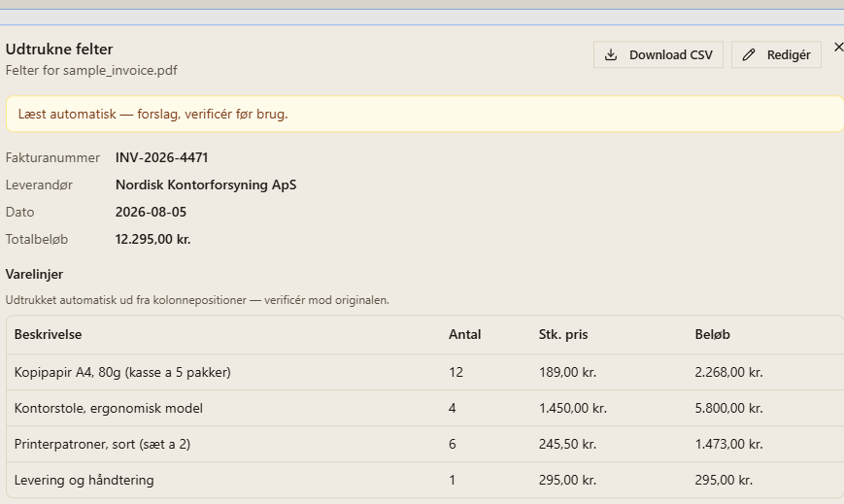This screenshot has height=504, width=844.
Task: Select unit price 245,50 kr.
Action: [567, 444]
